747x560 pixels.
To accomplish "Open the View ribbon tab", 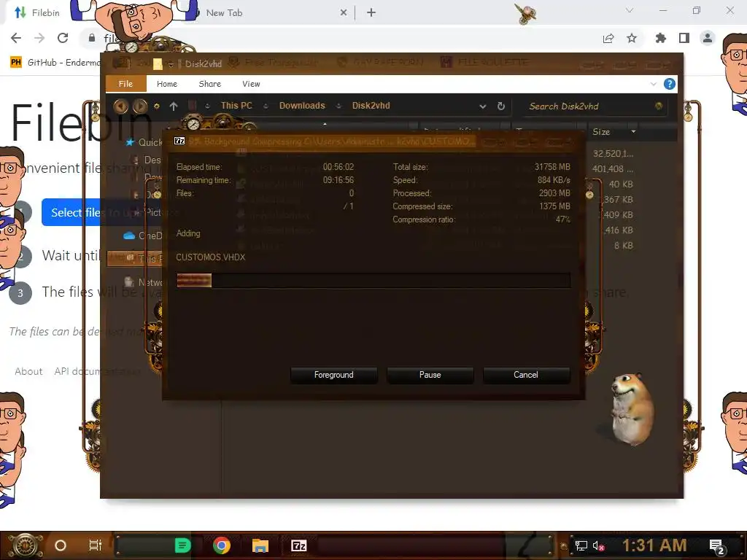I will (251, 84).
